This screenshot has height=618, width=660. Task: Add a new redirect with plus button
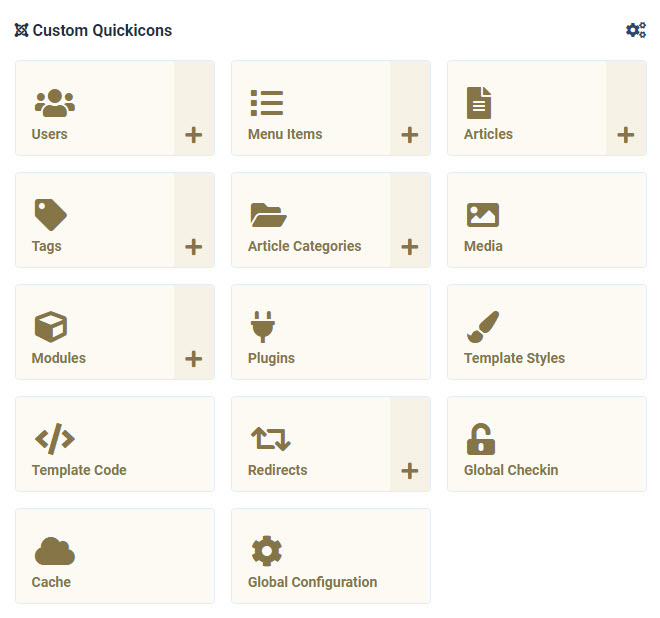click(x=410, y=471)
